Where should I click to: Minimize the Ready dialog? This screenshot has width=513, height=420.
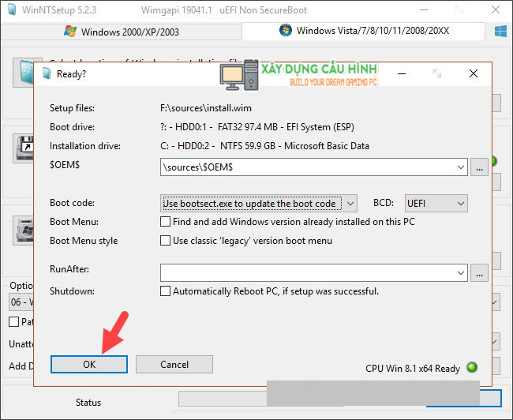click(x=402, y=73)
